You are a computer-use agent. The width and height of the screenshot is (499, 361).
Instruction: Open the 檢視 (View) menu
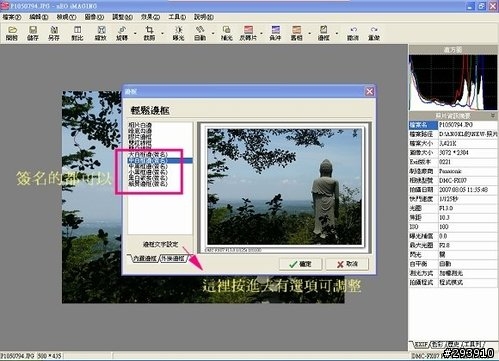tap(66, 17)
